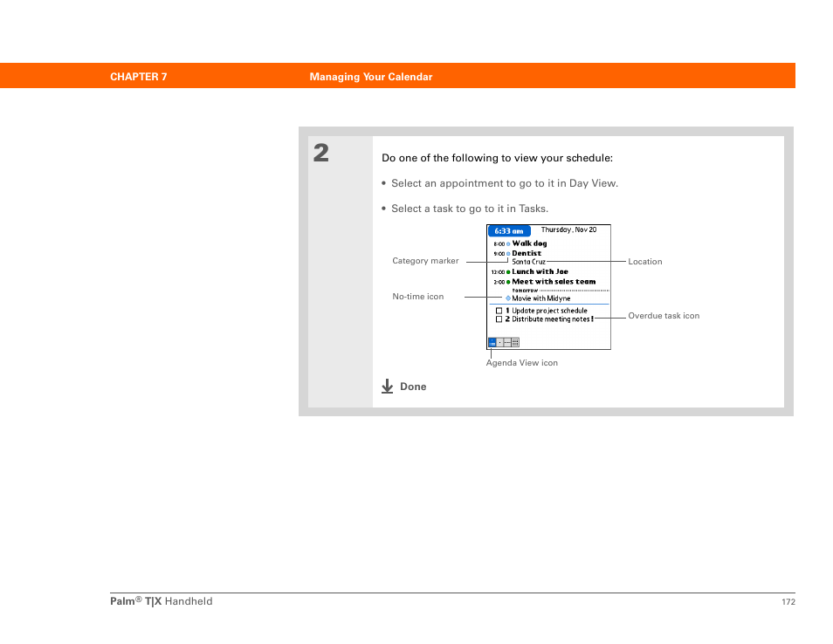Open the Dentist appointment
This screenshot has height=644, width=833.
pos(527,253)
